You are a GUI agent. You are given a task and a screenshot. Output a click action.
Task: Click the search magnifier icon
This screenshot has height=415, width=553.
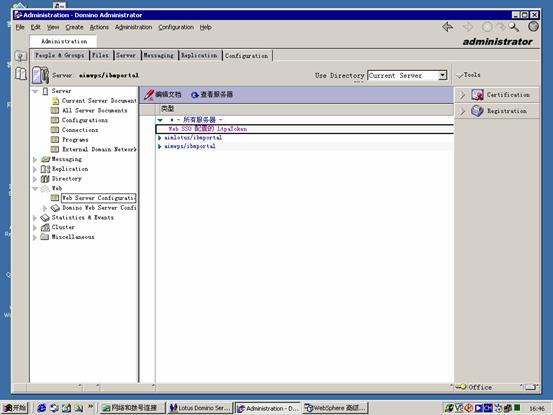pos(514,27)
